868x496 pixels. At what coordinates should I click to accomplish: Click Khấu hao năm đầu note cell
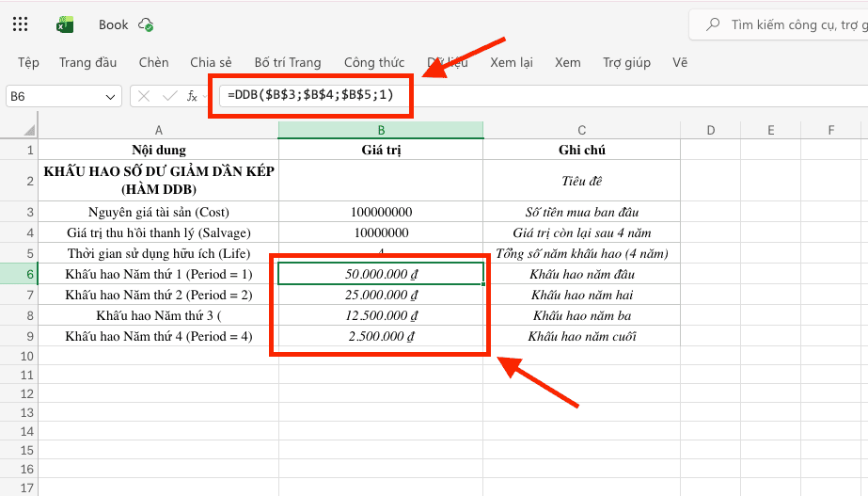click(x=582, y=274)
